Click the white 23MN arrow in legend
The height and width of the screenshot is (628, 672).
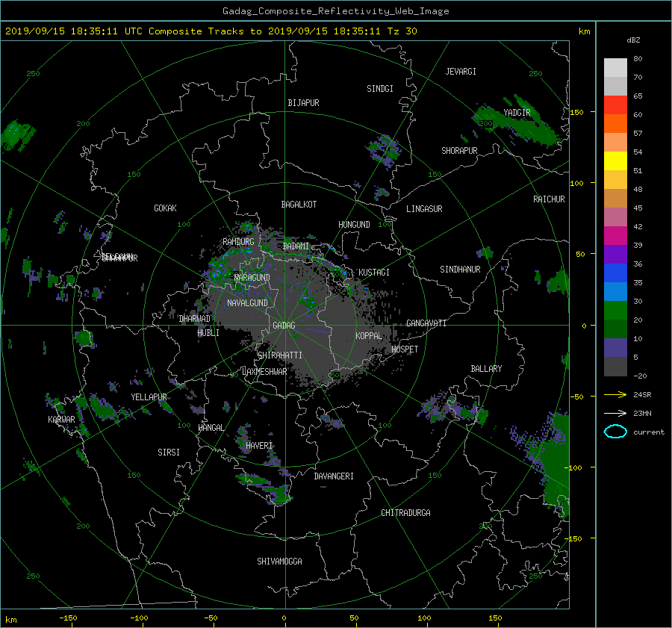tap(615, 413)
